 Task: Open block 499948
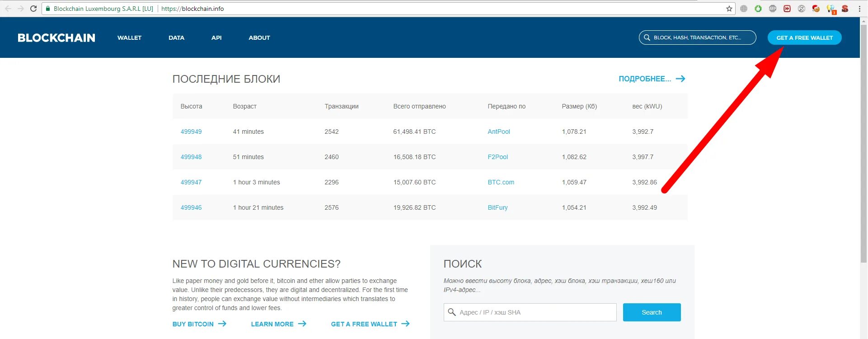pos(191,157)
